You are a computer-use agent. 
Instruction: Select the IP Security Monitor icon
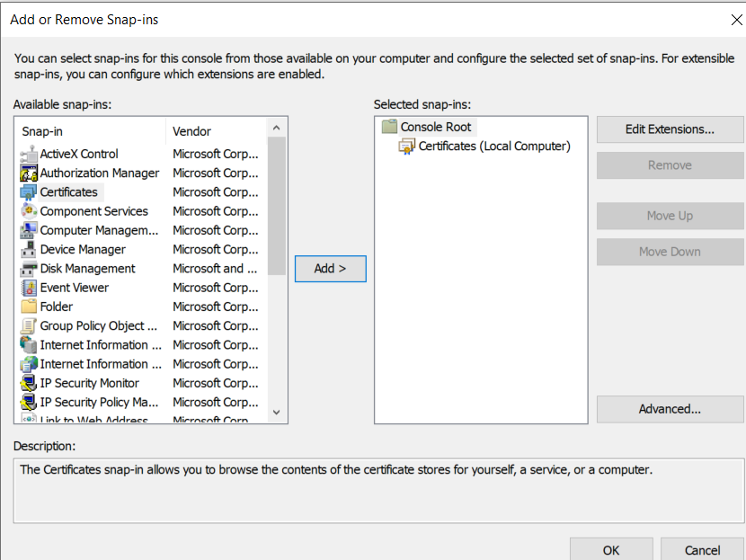point(29,383)
